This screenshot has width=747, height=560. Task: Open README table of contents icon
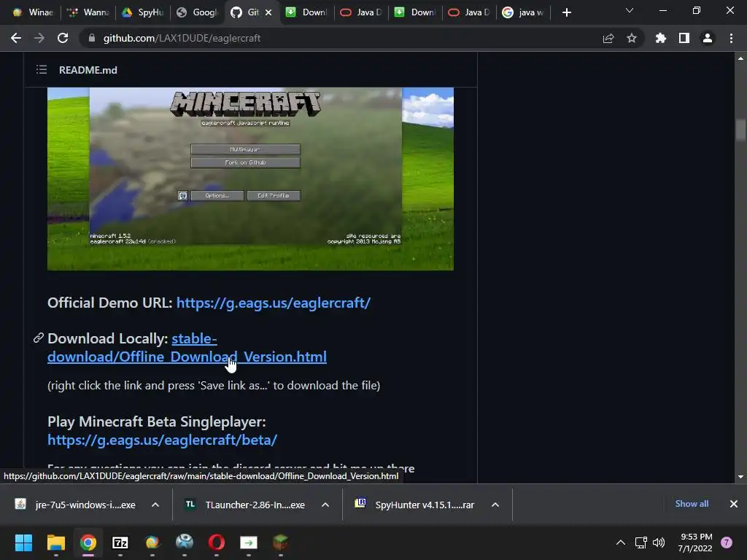pyautogui.click(x=42, y=70)
